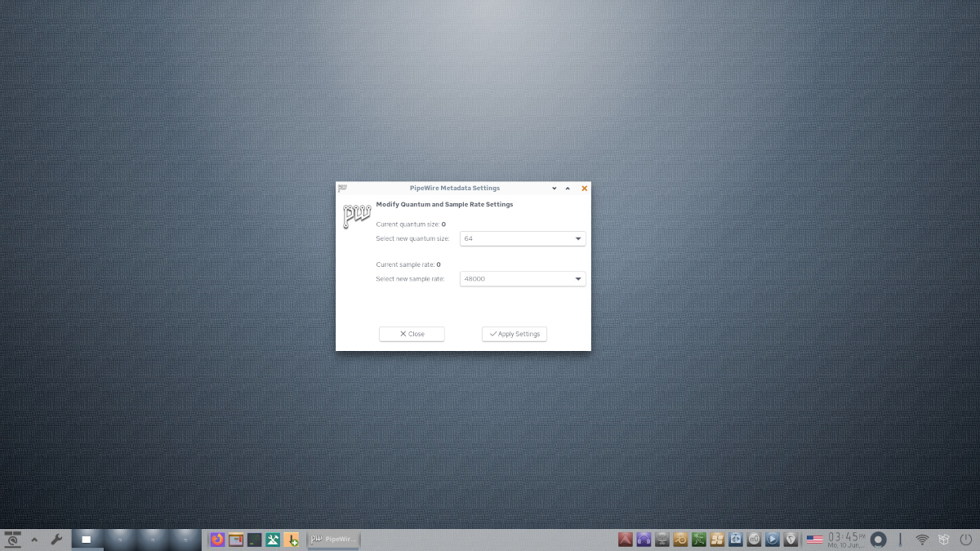
Task: Click the 'Current sample rate: 0' text
Action: tap(408, 264)
